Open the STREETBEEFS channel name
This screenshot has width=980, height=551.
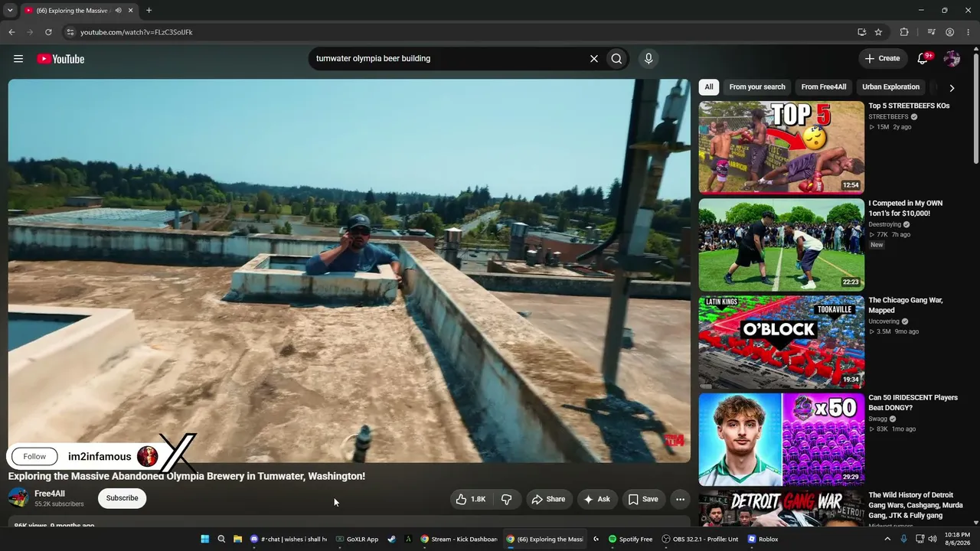(x=888, y=117)
